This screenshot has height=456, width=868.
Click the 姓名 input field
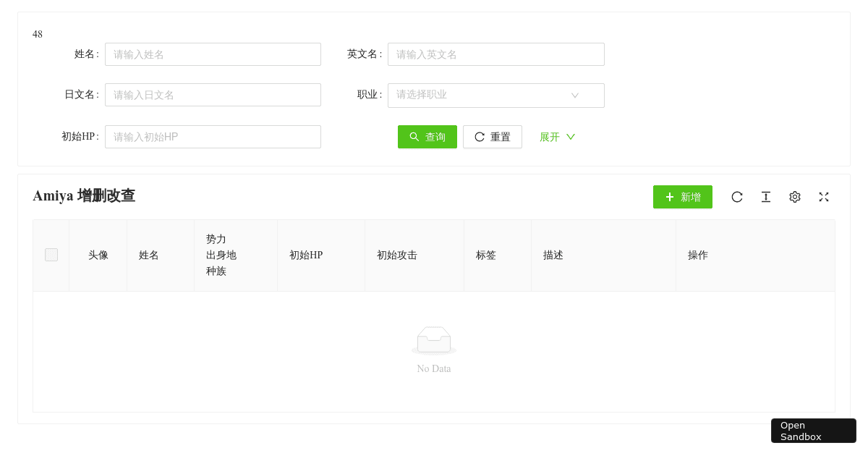tap(213, 54)
